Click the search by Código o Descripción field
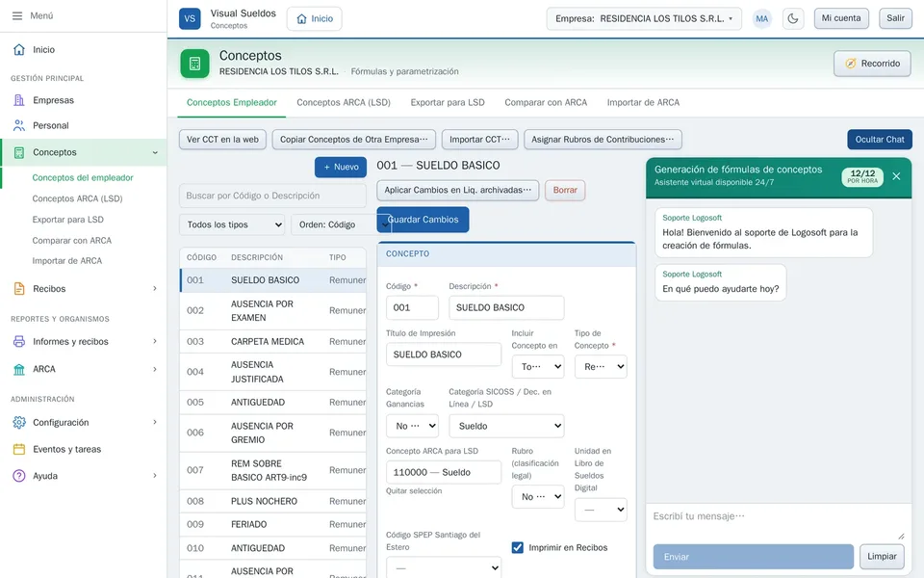 coord(272,196)
